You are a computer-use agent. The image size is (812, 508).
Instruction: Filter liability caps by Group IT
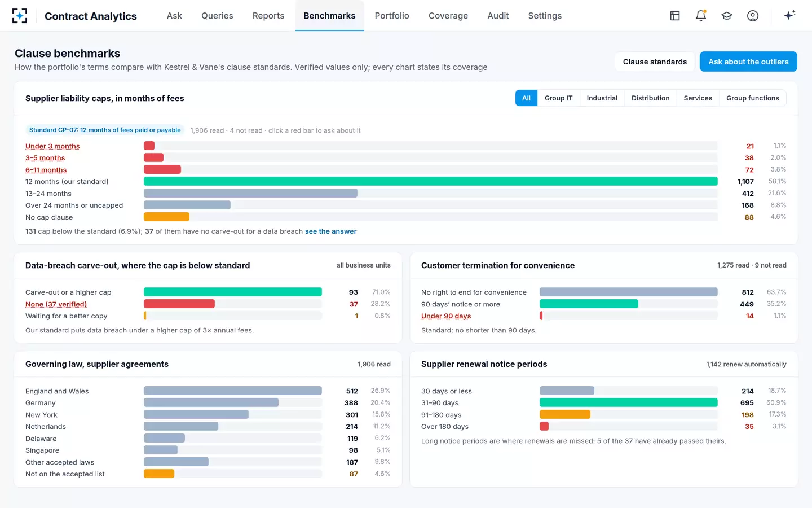pos(558,98)
